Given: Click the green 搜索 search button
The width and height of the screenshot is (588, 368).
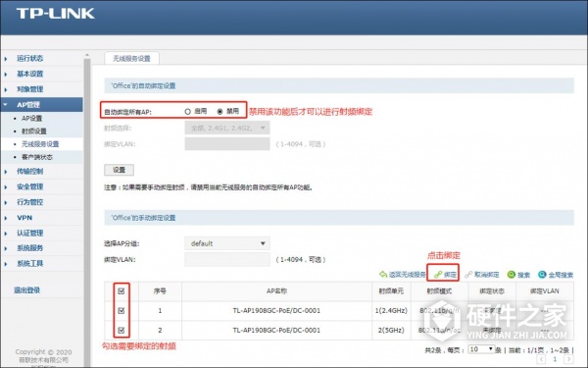Looking at the screenshot, I should point(518,275).
